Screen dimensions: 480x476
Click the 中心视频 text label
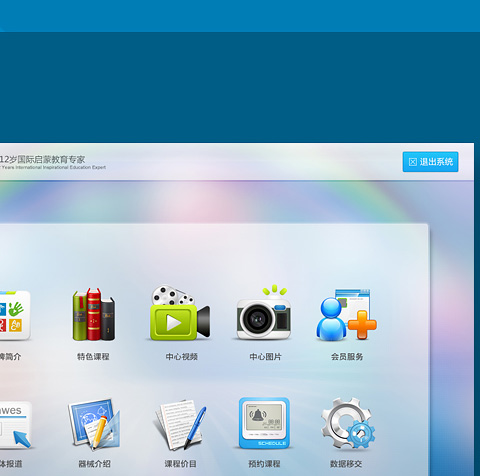(182, 357)
